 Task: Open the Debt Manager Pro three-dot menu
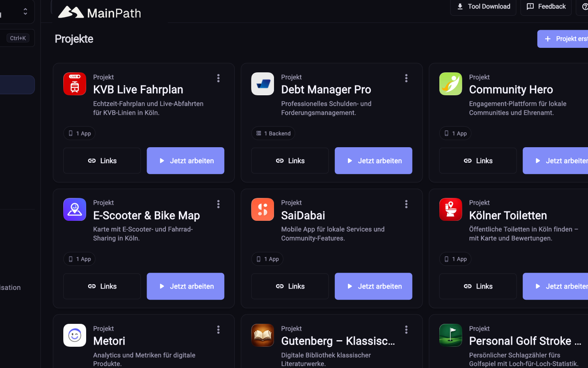click(x=406, y=78)
